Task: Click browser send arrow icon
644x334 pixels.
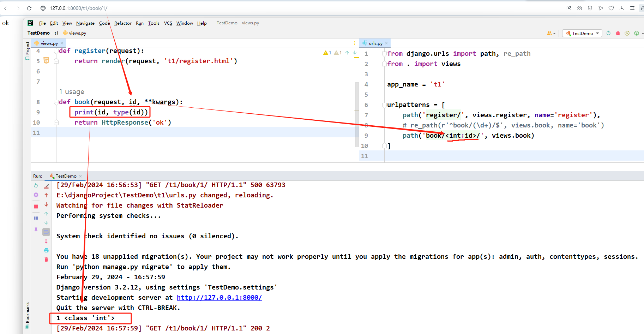Action: (601, 8)
